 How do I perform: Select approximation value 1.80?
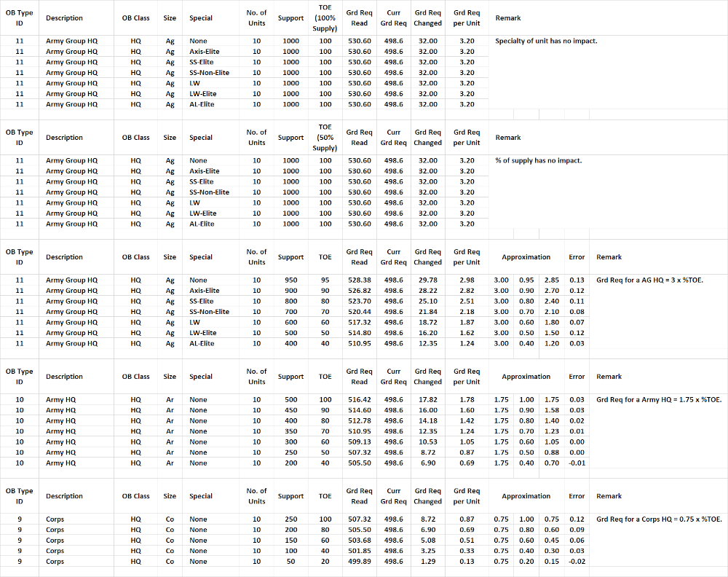[x=552, y=323]
